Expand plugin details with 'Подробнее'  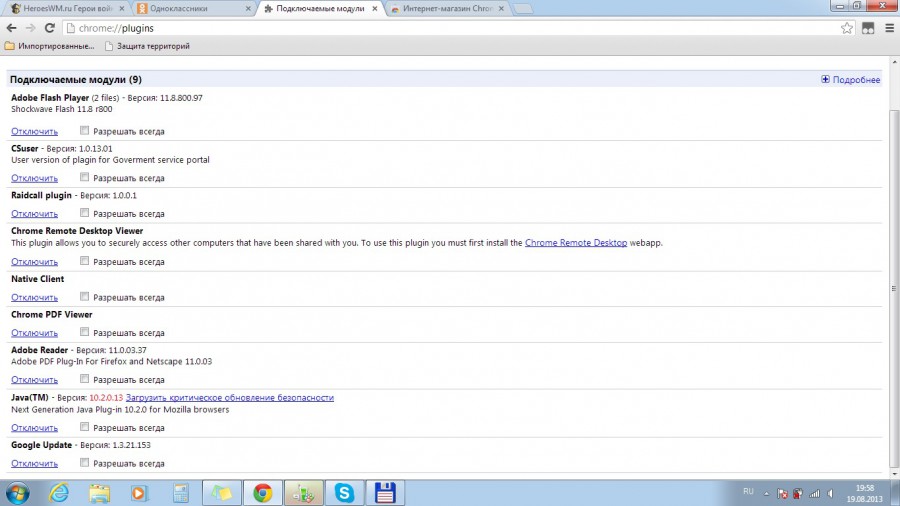(x=850, y=80)
